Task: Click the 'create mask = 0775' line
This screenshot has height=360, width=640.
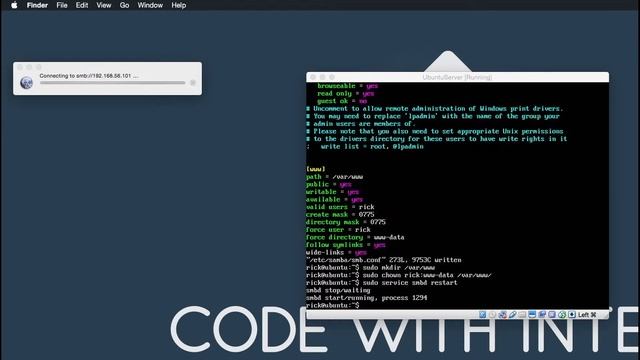Action: (340, 215)
